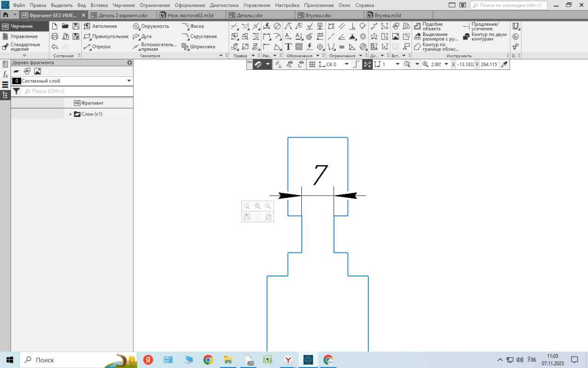This screenshot has height=368, width=588.
Task: Expand the Обозначения group arrow
Action: tap(317, 56)
